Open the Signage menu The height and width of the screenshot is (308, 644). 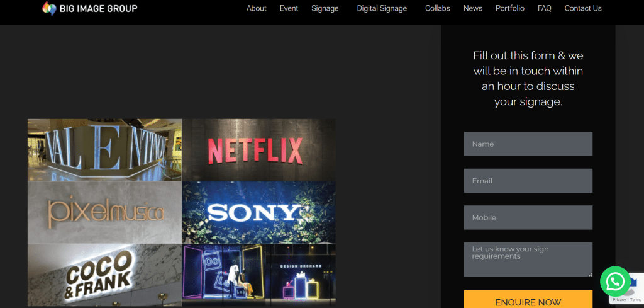click(x=325, y=8)
